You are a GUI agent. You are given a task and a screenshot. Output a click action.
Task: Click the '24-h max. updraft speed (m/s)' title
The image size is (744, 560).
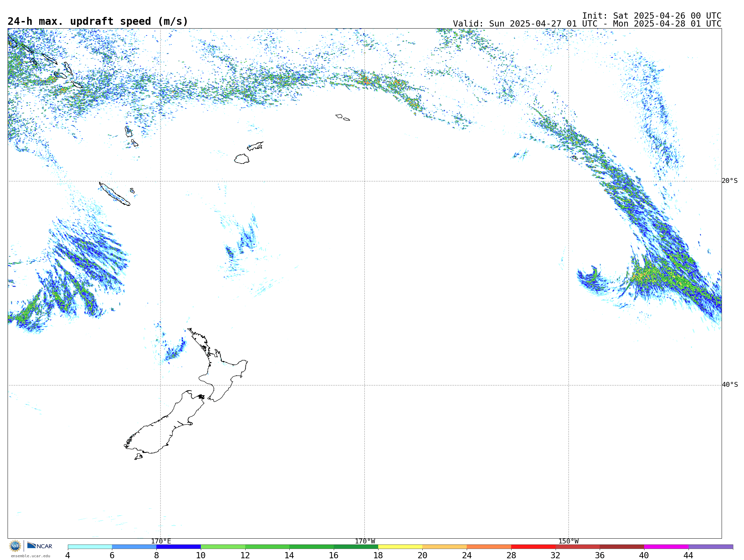[x=98, y=21]
